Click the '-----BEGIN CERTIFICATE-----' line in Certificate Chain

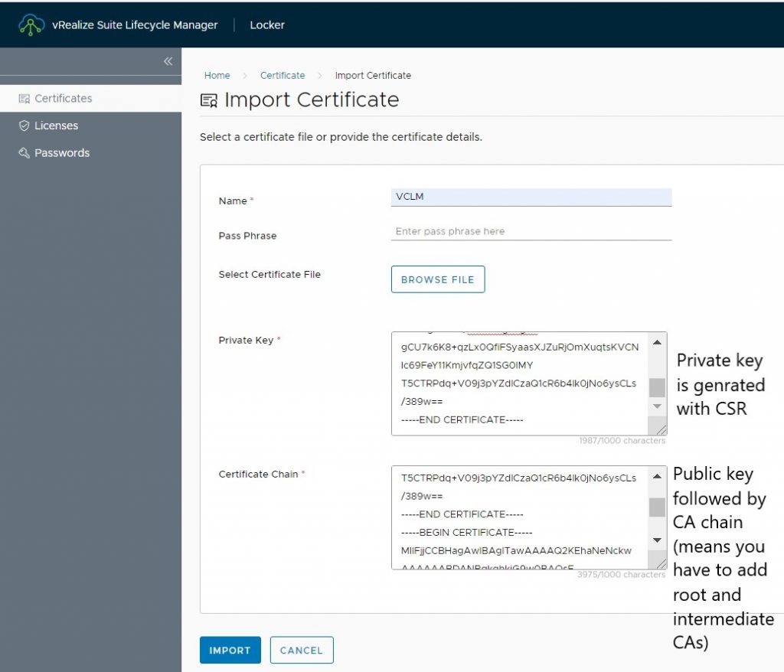click(466, 533)
